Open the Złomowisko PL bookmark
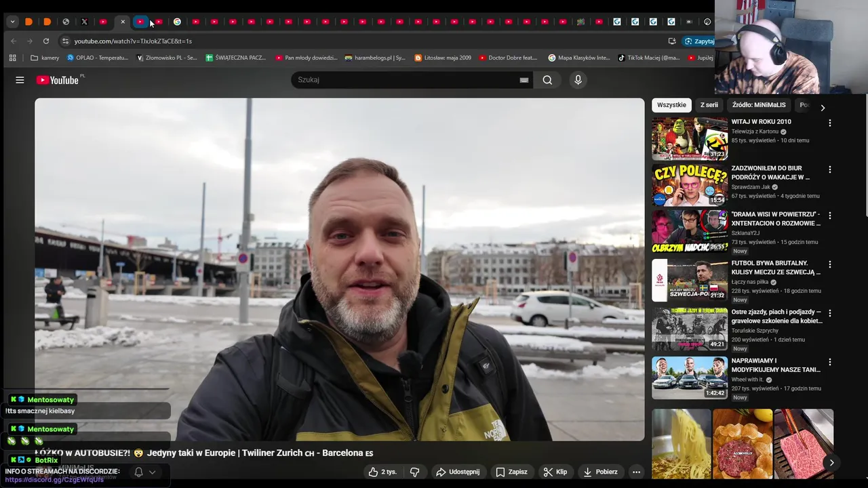The width and height of the screenshot is (868, 488). [167, 58]
